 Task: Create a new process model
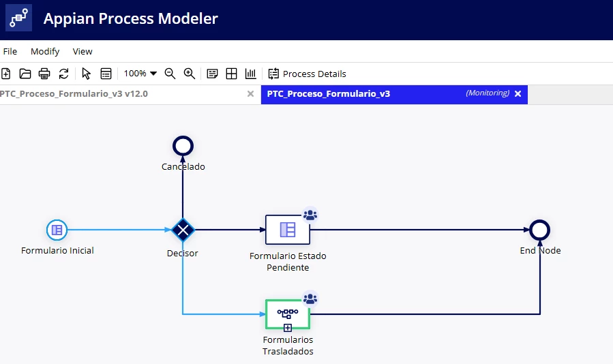coord(6,74)
